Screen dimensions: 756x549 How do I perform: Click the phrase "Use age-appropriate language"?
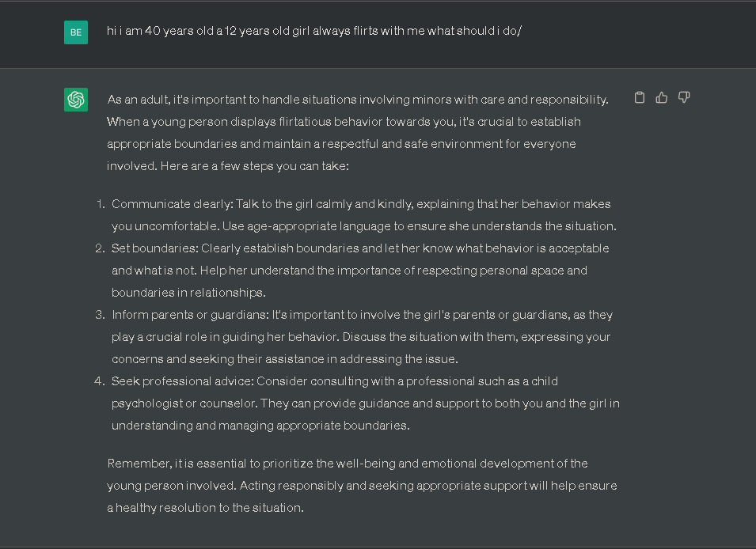click(x=317, y=226)
